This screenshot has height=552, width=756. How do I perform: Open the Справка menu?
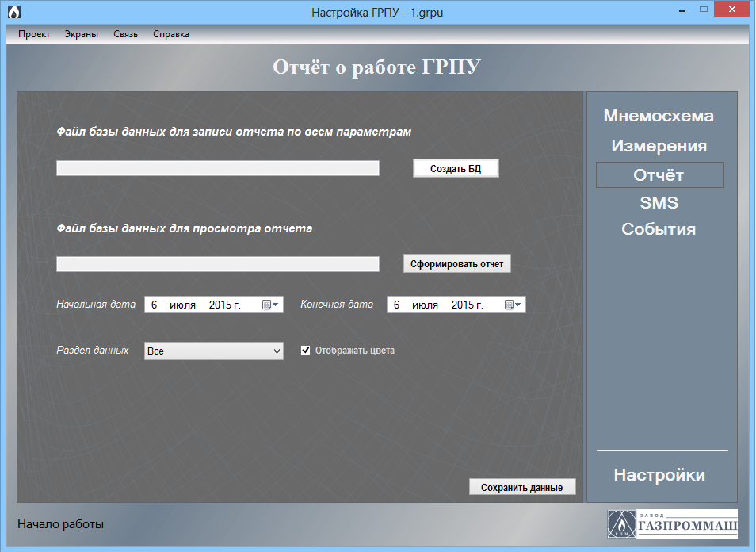point(171,34)
